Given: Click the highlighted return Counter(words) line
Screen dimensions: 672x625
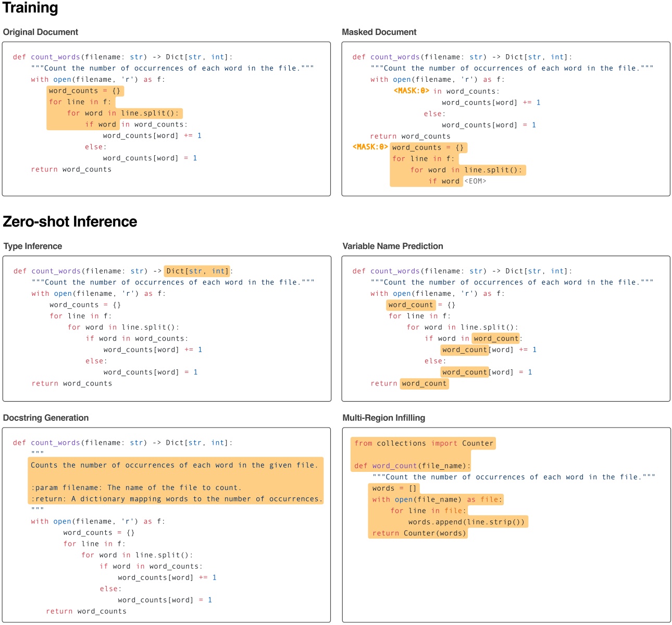Looking at the screenshot, I should pos(418,533).
